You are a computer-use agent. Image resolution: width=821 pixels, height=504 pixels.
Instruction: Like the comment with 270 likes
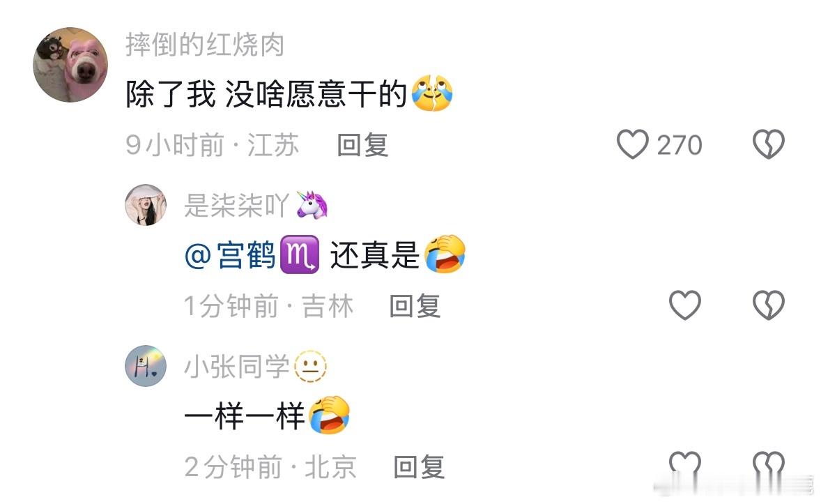click(x=633, y=144)
